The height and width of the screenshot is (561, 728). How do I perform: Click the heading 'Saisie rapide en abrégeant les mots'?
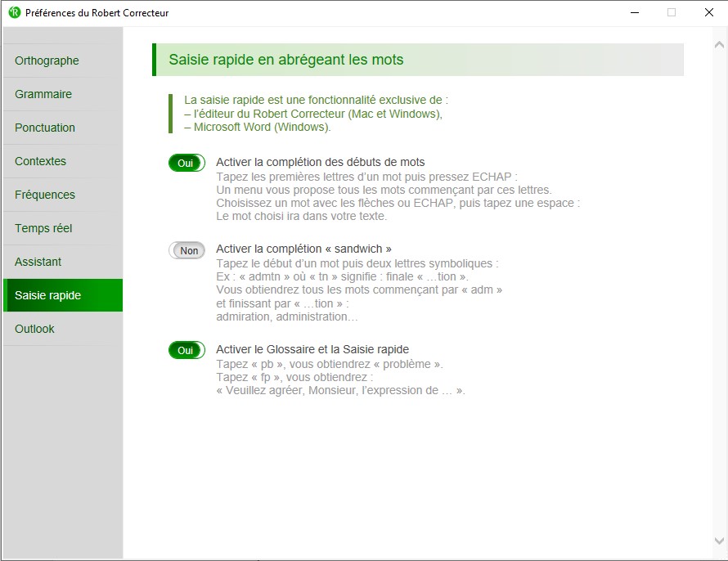point(286,60)
